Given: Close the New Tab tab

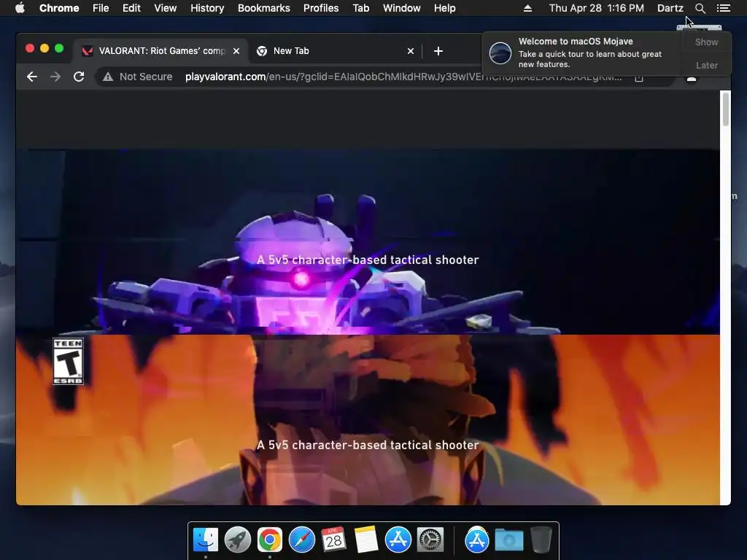Looking at the screenshot, I should tap(411, 51).
